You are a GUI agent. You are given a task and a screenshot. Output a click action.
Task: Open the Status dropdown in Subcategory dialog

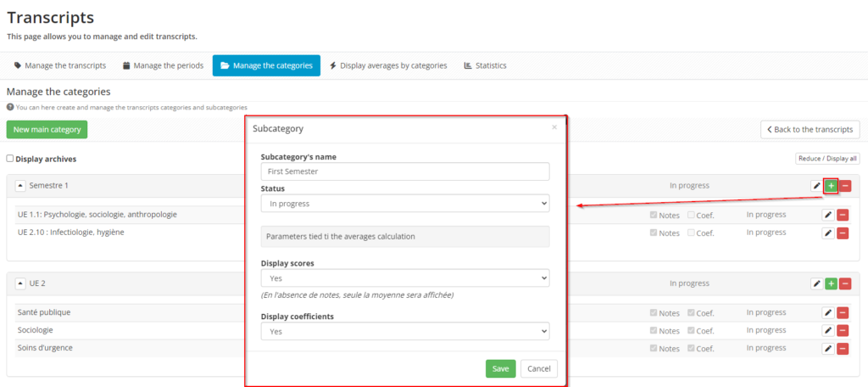[405, 204]
